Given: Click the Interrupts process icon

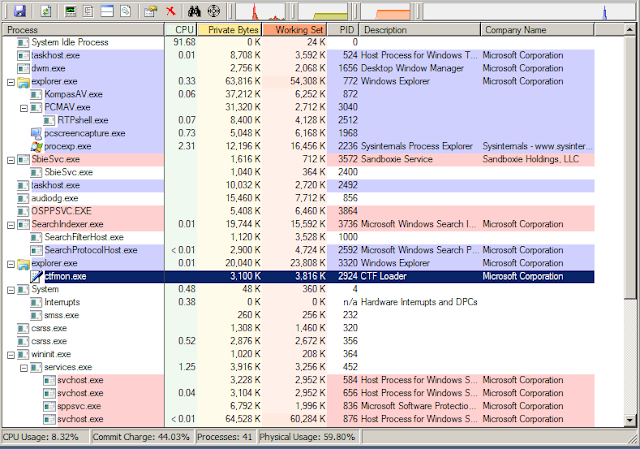Looking at the screenshot, I should (36, 302).
